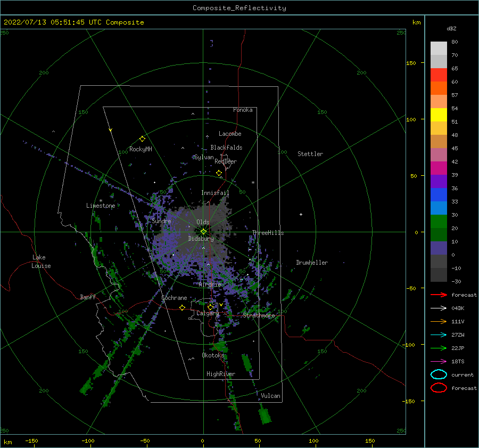Select the red 65 dBZ color swatch
479x448 pixels.
pyautogui.click(x=439, y=75)
